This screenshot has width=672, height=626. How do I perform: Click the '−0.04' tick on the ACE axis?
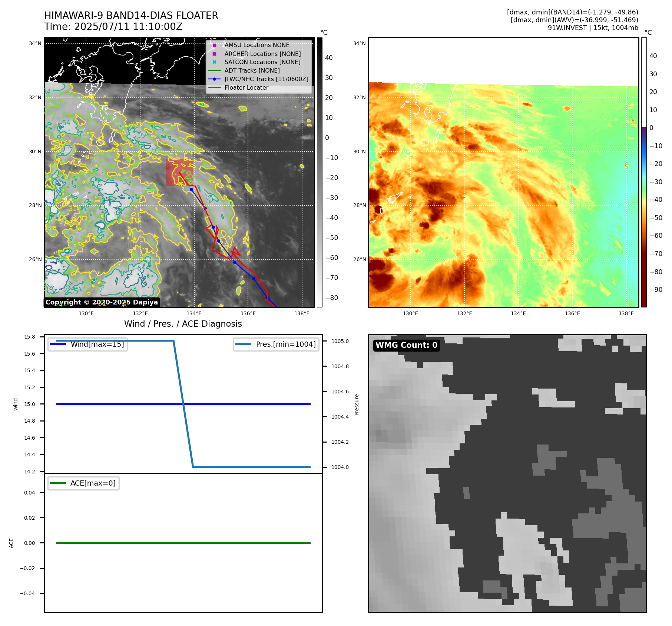coord(27,593)
